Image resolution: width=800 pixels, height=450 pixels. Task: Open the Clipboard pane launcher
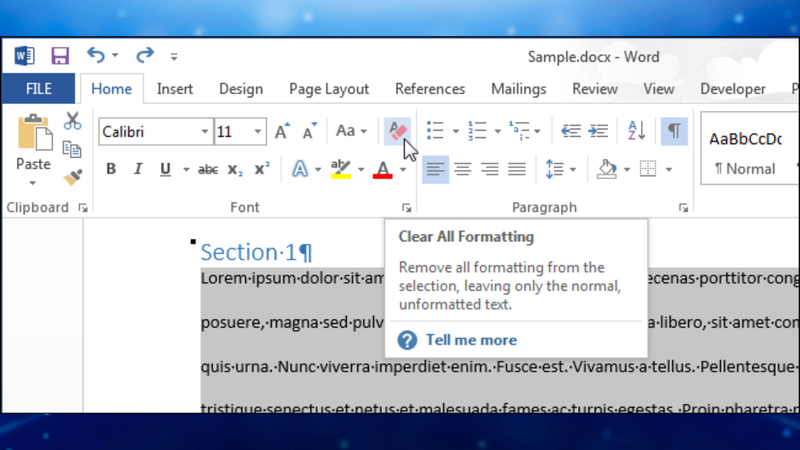click(x=83, y=208)
